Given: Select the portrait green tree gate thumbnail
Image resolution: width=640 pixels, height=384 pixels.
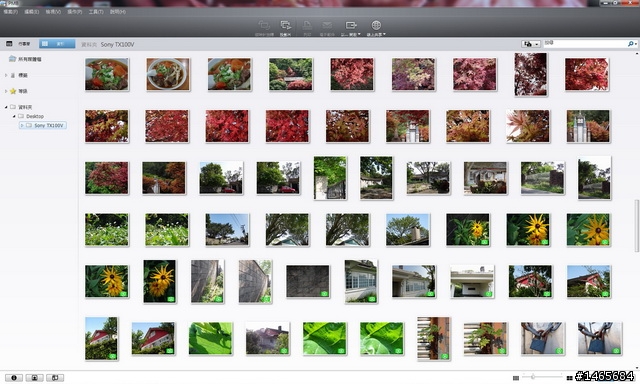Looking at the screenshot, I should click(330, 178).
